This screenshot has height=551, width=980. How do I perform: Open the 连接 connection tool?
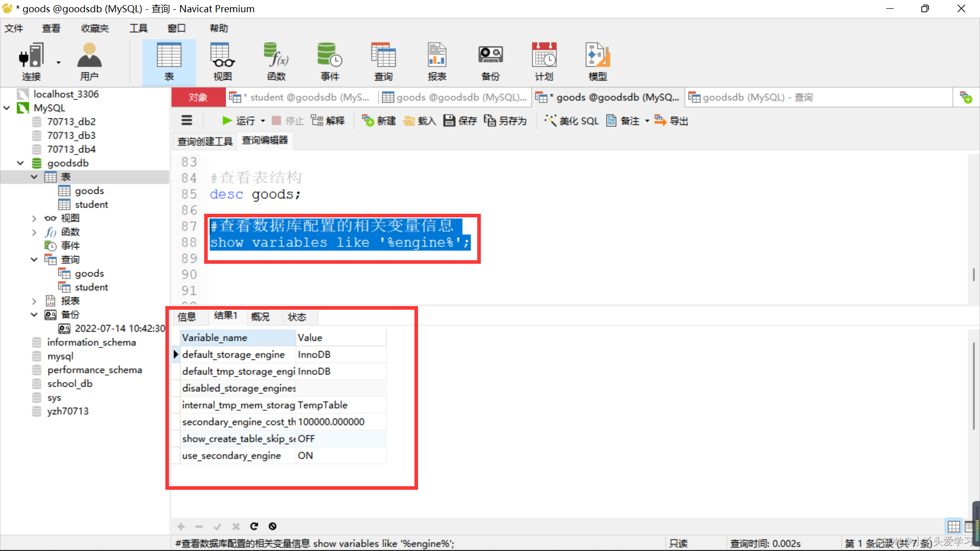(x=31, y=62)
